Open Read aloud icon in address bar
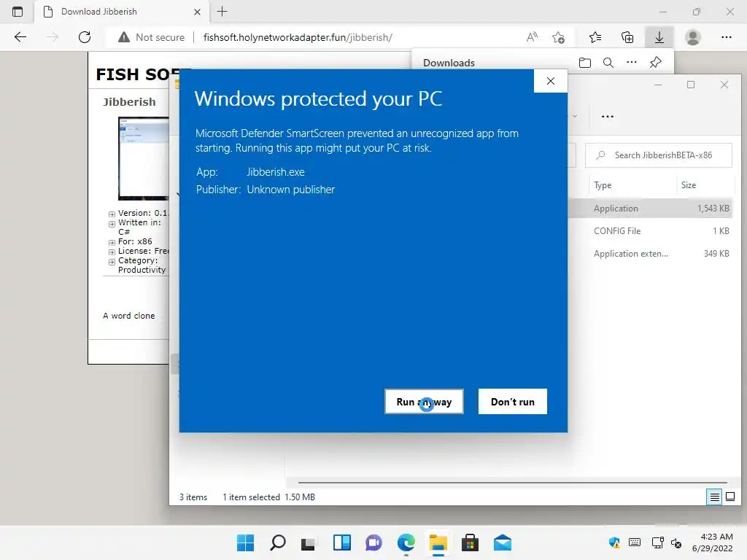The image size is (747, 560). [532, 37]
